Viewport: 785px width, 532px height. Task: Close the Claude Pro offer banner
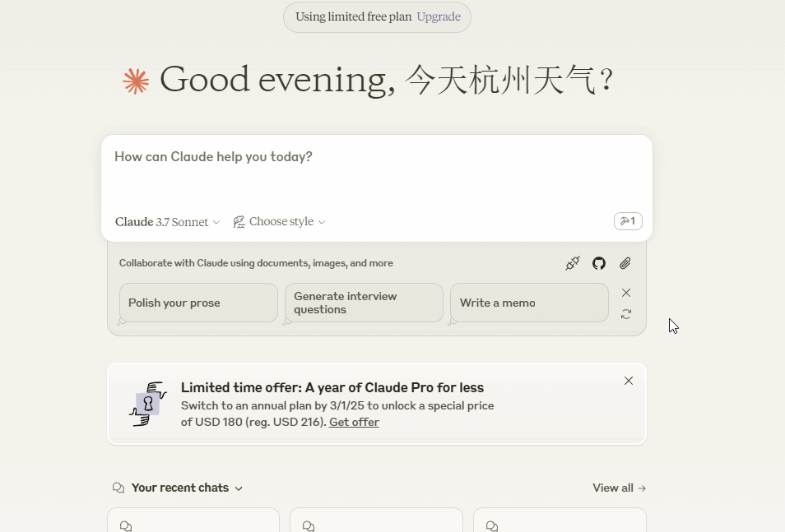point(629,381)
